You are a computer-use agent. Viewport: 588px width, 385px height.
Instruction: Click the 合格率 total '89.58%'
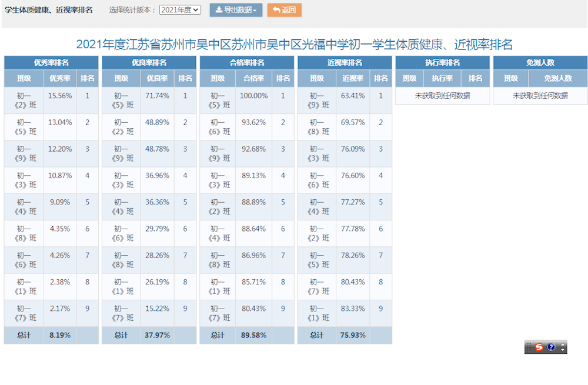254,336
